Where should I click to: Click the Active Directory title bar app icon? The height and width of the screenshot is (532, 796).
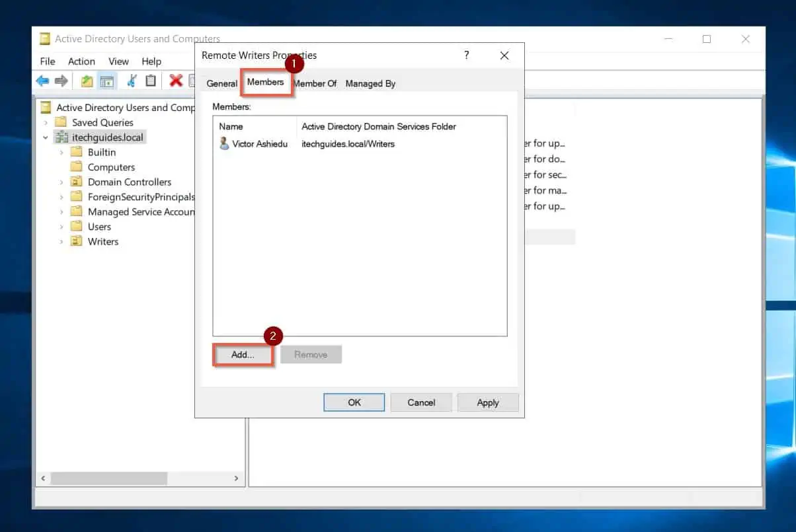coord(45,38)
